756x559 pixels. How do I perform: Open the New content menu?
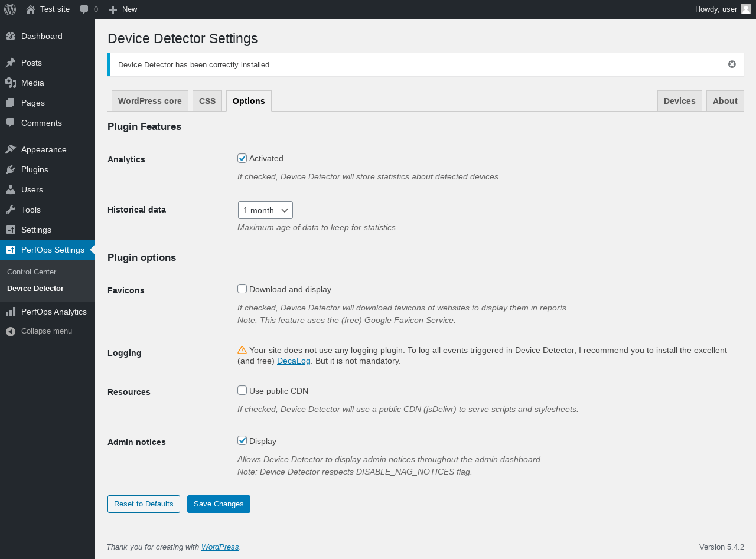point(123,9)
